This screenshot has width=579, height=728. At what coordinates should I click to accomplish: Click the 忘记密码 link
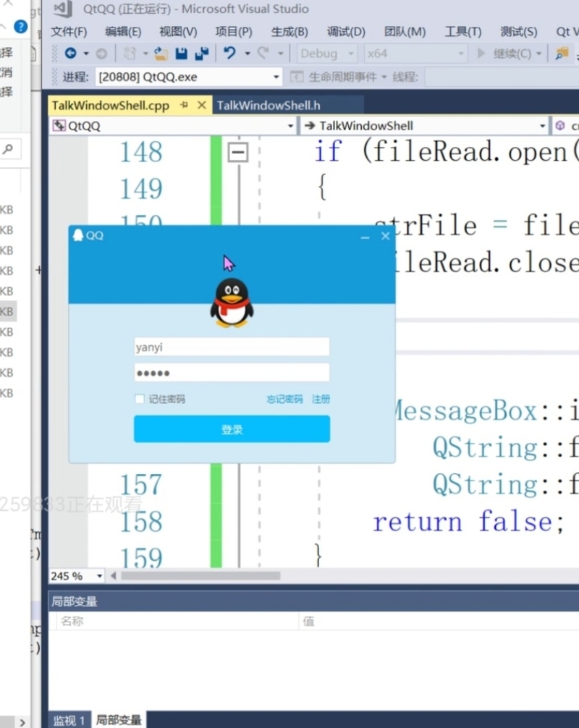[284, 399]
